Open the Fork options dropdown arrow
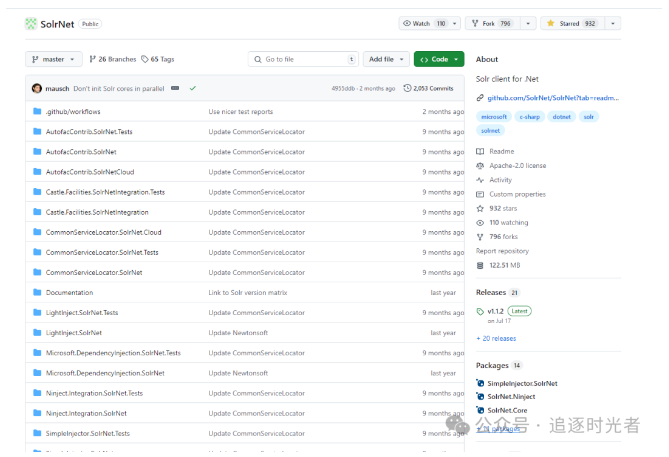Image resolution: width=669 pixels, height=457 pixels. tap(528, 23)
